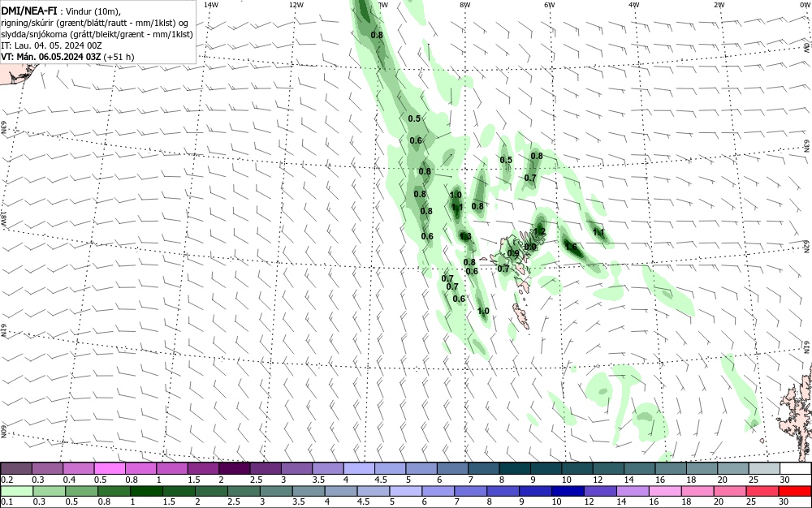
Task: Select the 'Vindur (10m)' wind label
Action: [x=93, y=10]
